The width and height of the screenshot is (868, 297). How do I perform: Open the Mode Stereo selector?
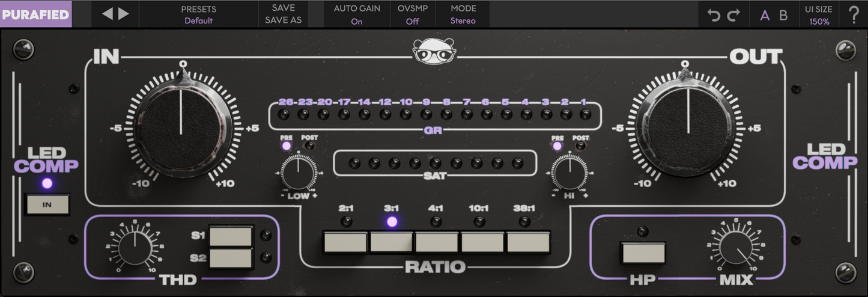463,14
